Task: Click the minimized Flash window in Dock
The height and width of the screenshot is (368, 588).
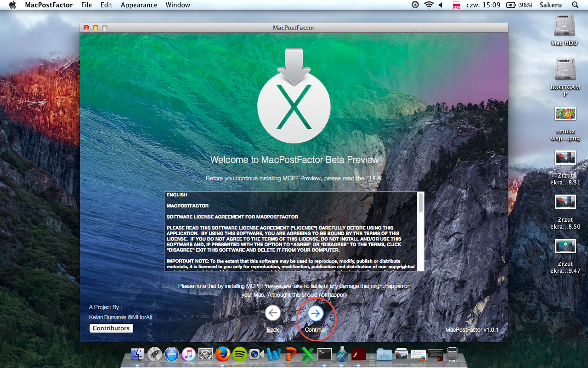Action: 435,354
